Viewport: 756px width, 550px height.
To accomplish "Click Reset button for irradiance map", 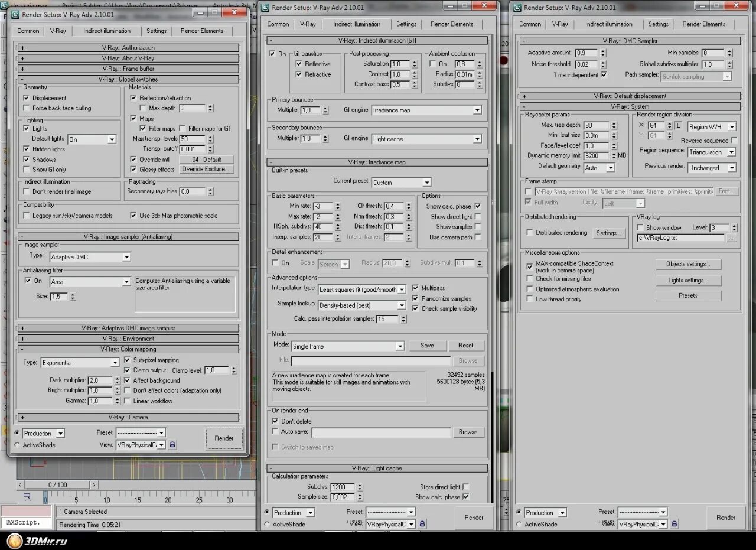I will [465, 346].
